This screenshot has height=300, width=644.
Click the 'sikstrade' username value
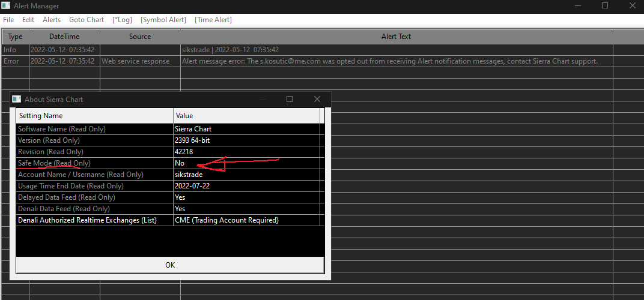coord(246,175)
